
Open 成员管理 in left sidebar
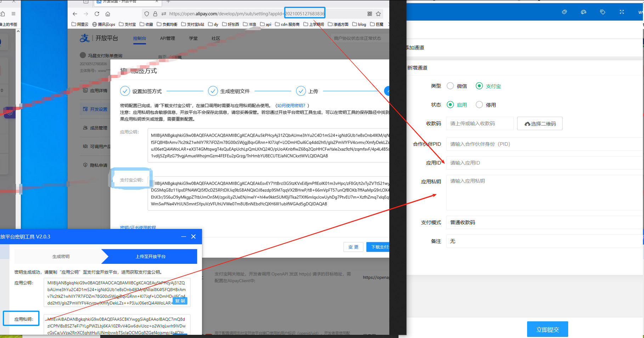pos(95,128)
